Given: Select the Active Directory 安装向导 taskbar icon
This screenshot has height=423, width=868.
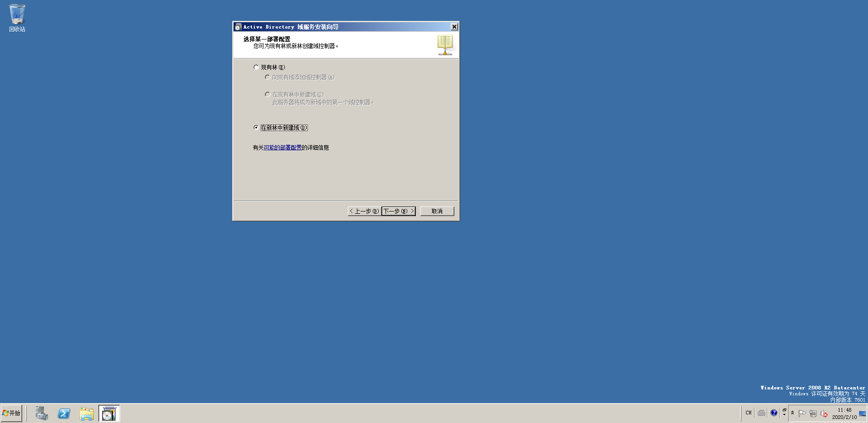Looking at the screenshot, I should (109, 413).
